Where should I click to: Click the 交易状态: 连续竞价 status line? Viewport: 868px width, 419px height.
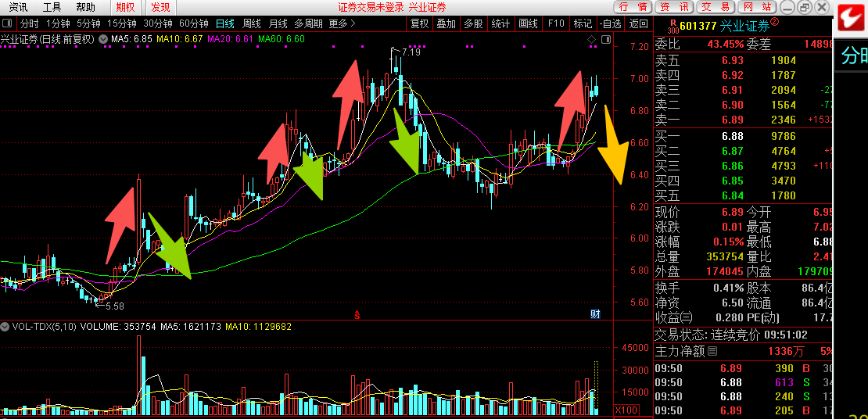click(730, 335)
